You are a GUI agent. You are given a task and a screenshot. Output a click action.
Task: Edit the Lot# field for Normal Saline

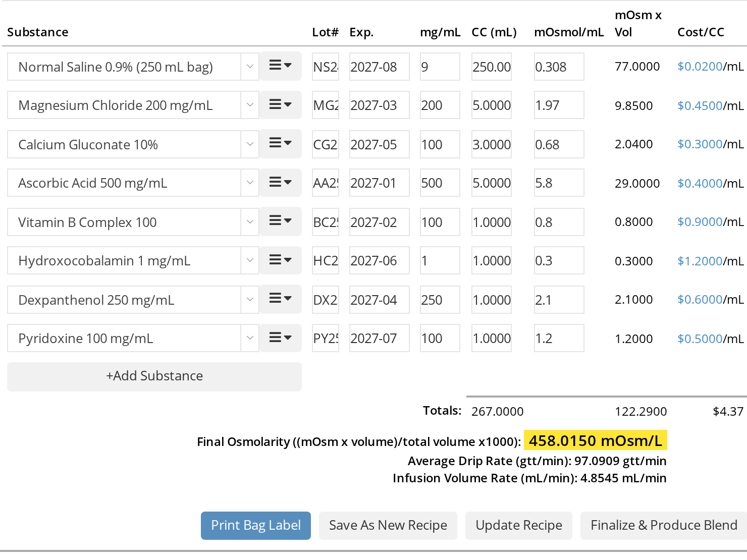[x=326, y=67]
